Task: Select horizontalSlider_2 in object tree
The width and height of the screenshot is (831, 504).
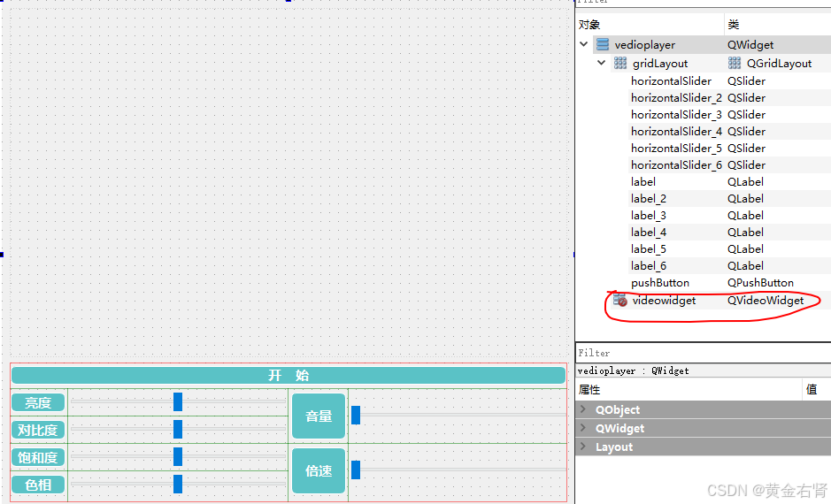Action: tap(676, 98)
